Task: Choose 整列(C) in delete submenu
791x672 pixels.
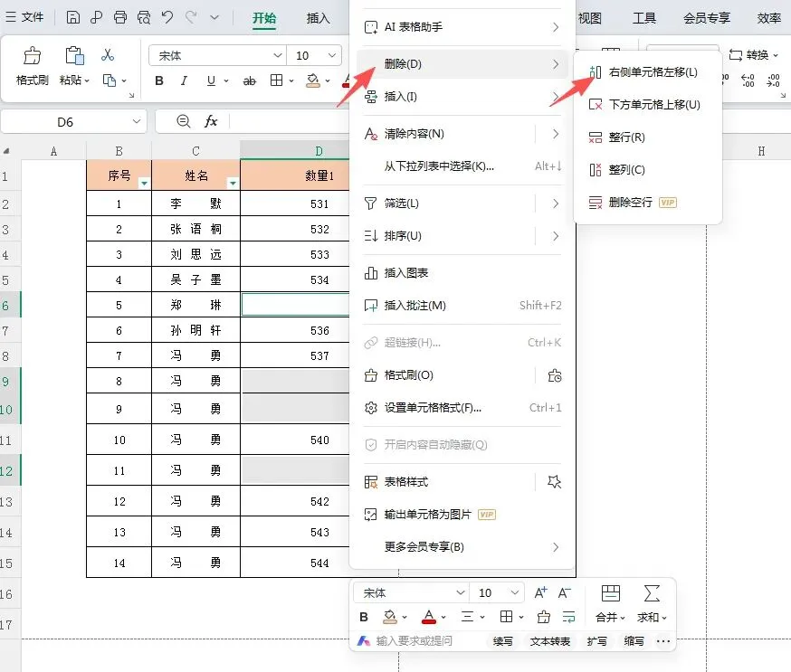Action: 648,169
